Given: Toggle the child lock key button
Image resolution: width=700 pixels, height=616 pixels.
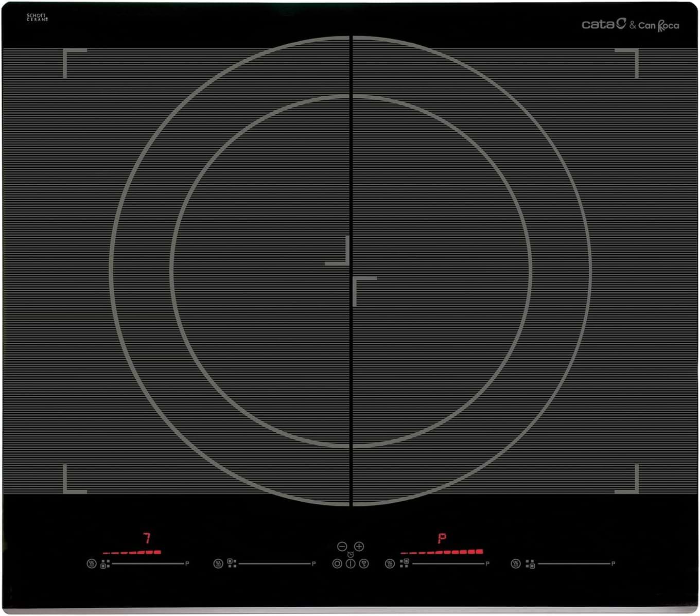Looking at the screenshot, I should (364, 564).
